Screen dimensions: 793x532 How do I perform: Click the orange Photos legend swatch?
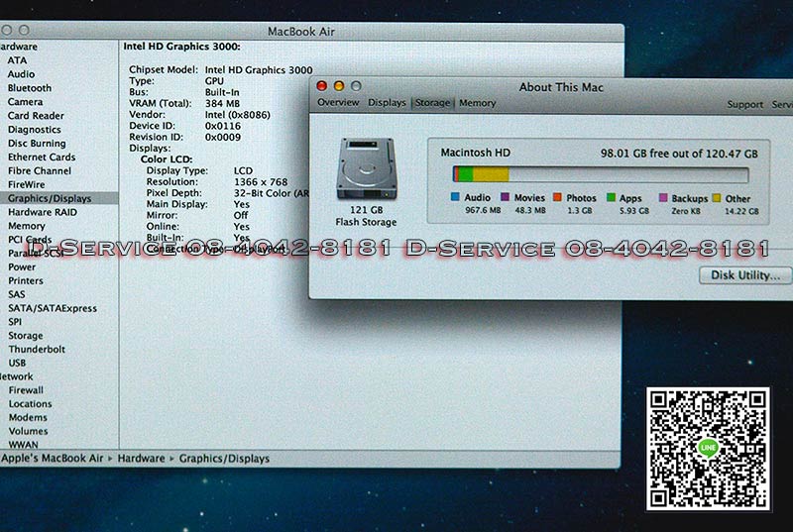point(557,197)
